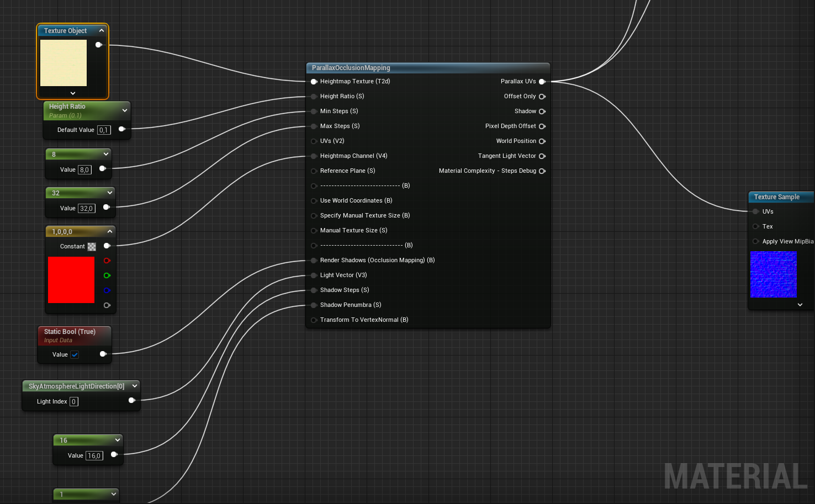Click the Reference Plane (S) input pin
This screenshot has width=815, height=504.
(x=314, y=171)
